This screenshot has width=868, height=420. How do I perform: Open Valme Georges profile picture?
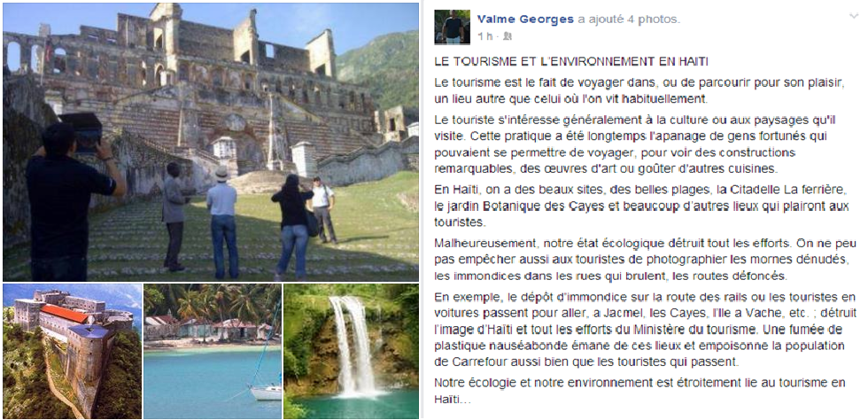coord(453,27)
